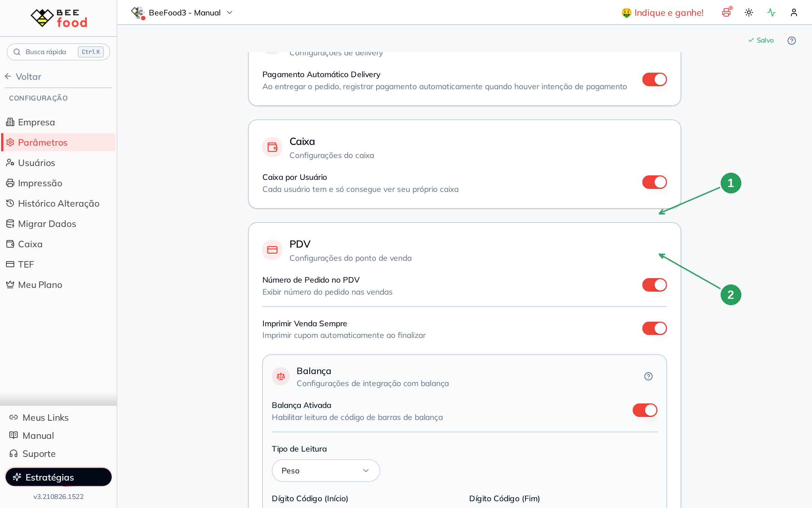The height and width of the screenshot is (508, 812).
Task: Open Impressão settings
Action: point(59,183)
